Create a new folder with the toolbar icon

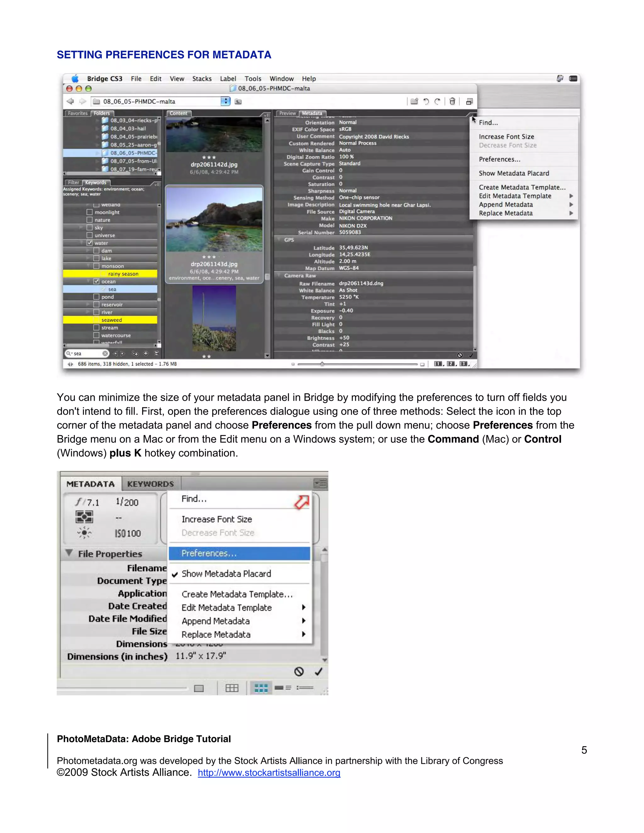click(414, 101)
